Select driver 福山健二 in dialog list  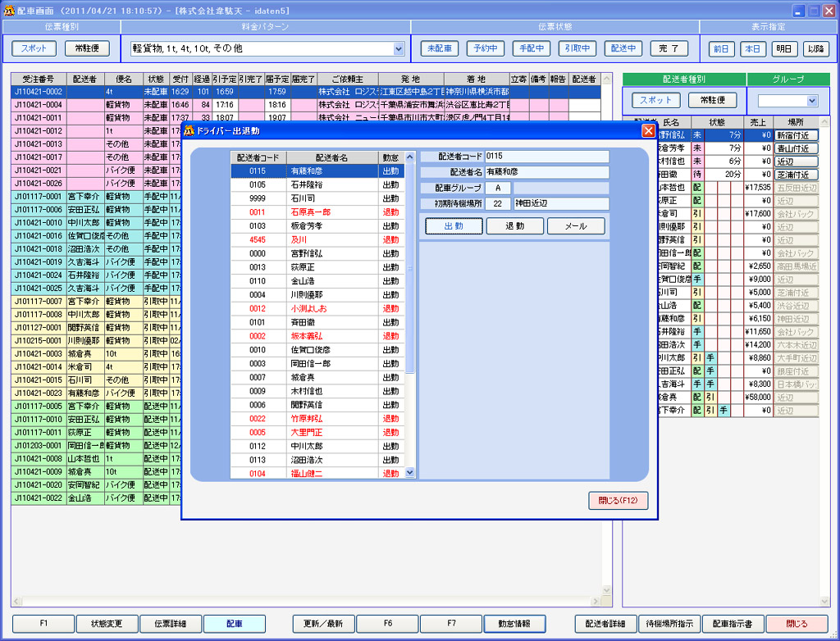coord(317,474)
